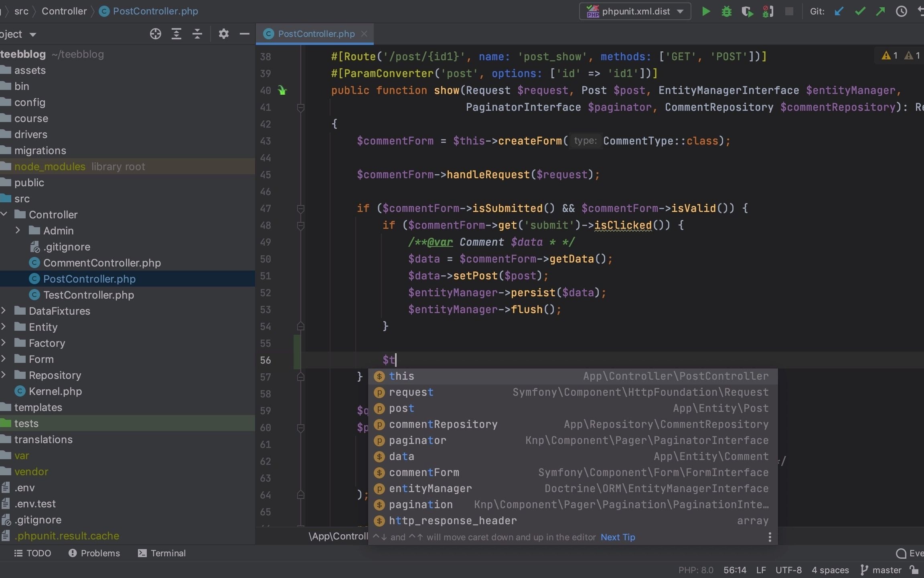Image resolution: width=924 pixels, height=578 pixels.
Task: Click the Next Tip link
Action: click(618, 537)
